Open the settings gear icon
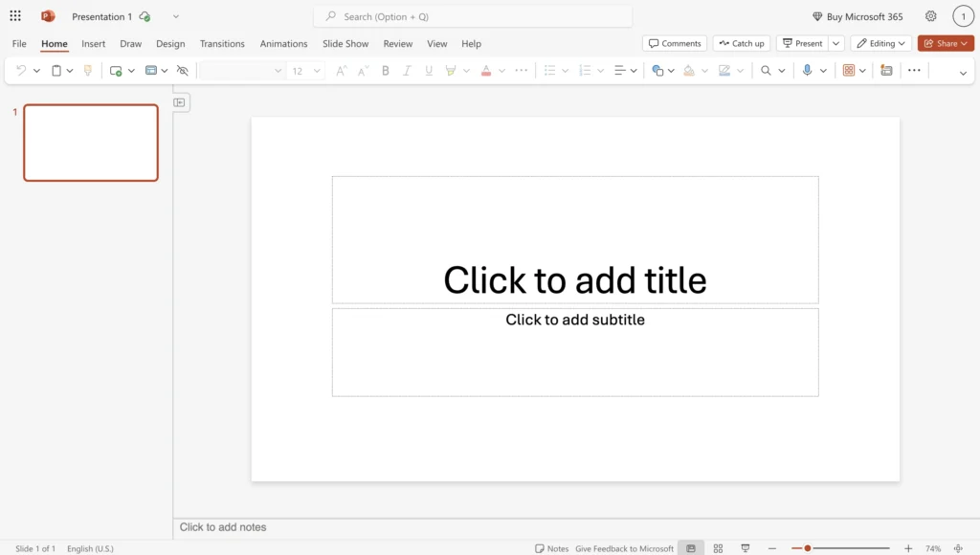The height and width of the screenshot is (555, 980). click(930, 16)
